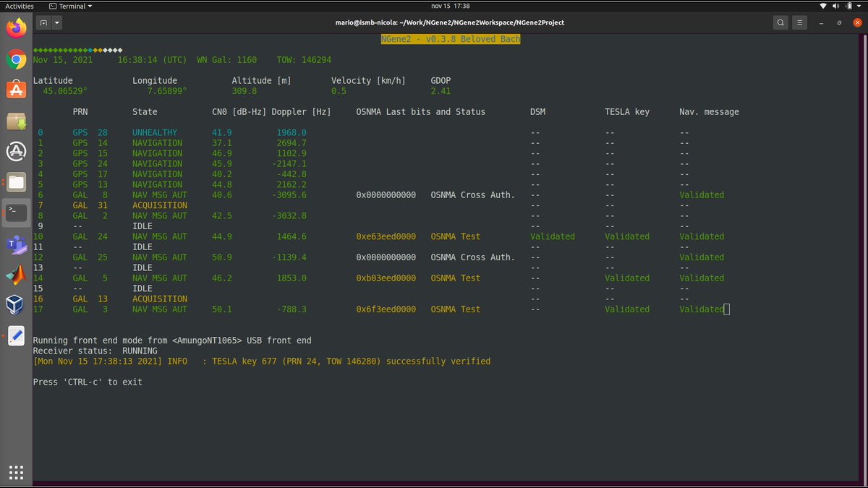This screenshot has width=868, height=488.
Task: Launch Google Chrome from the dock
Action: [x=17, y=59]
